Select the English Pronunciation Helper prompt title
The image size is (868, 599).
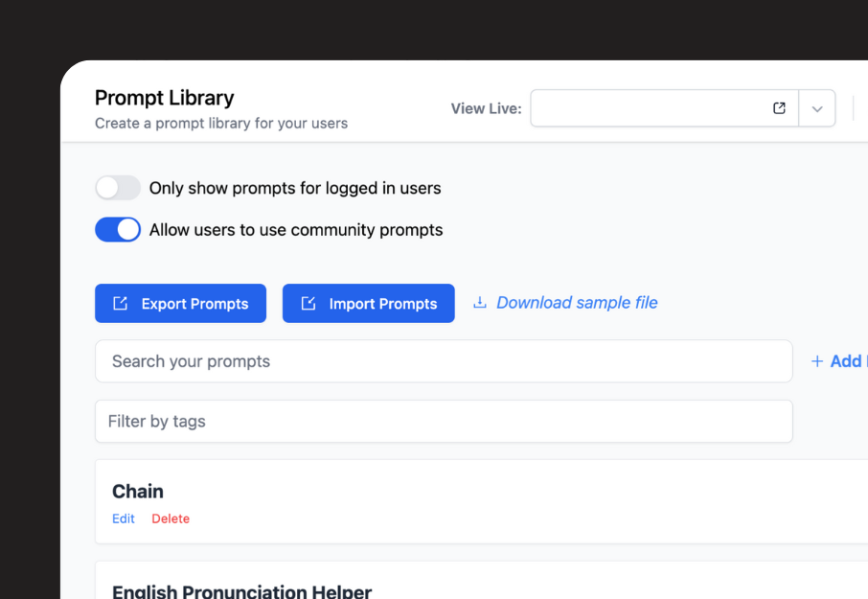pyautogui.click(x=242, y=590)
